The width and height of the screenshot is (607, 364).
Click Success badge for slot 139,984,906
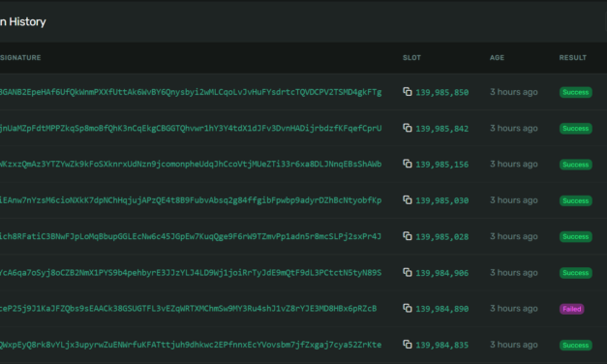pyautogui.click(x=576, y=273)
